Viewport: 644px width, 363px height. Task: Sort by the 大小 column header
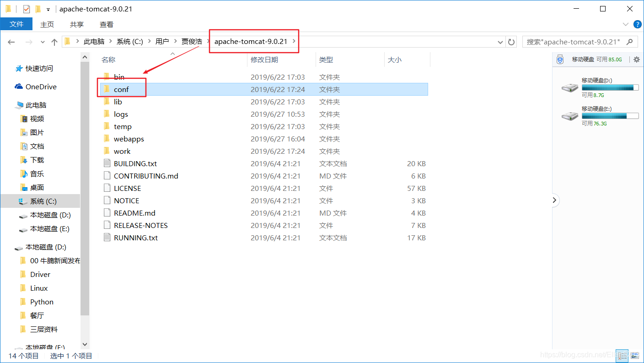pyautogui.click(x=394, y=60)
